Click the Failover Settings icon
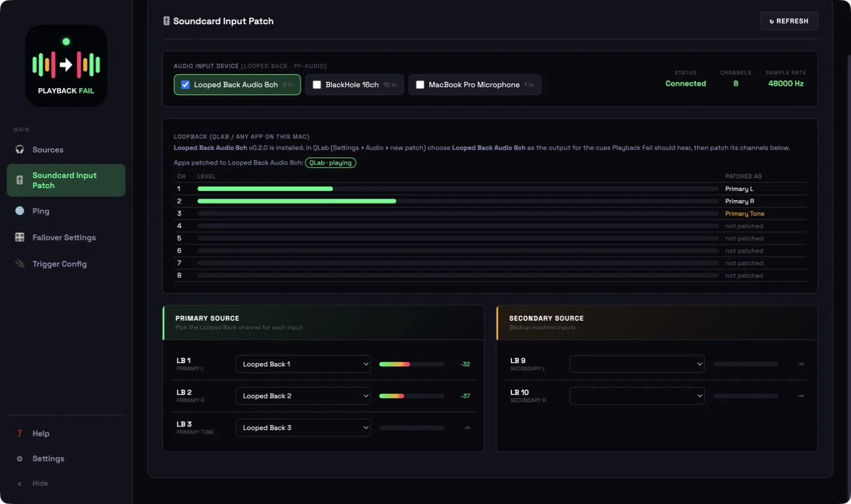The image size is (851, 504). [x=19, y=238]
